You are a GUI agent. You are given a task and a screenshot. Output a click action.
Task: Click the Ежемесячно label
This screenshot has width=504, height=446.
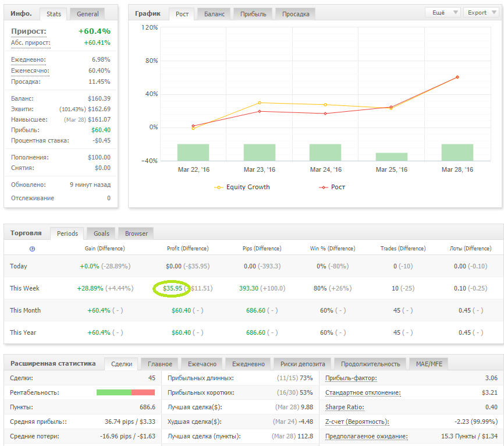pos(30,70)
